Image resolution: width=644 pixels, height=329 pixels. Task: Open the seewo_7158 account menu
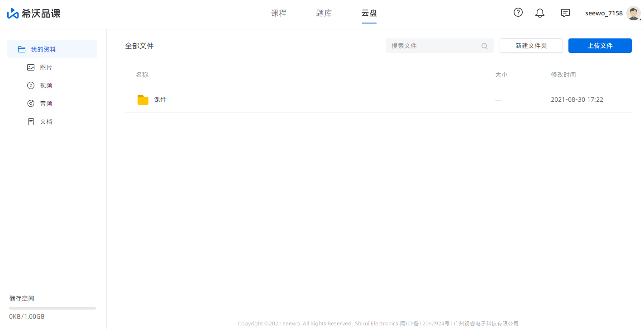click(604, 13)
